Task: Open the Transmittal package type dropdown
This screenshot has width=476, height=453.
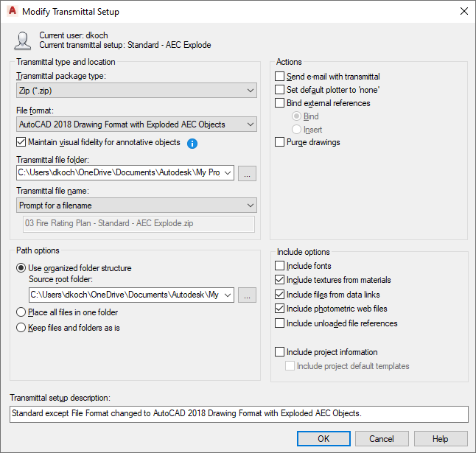Action: point(136,91)
